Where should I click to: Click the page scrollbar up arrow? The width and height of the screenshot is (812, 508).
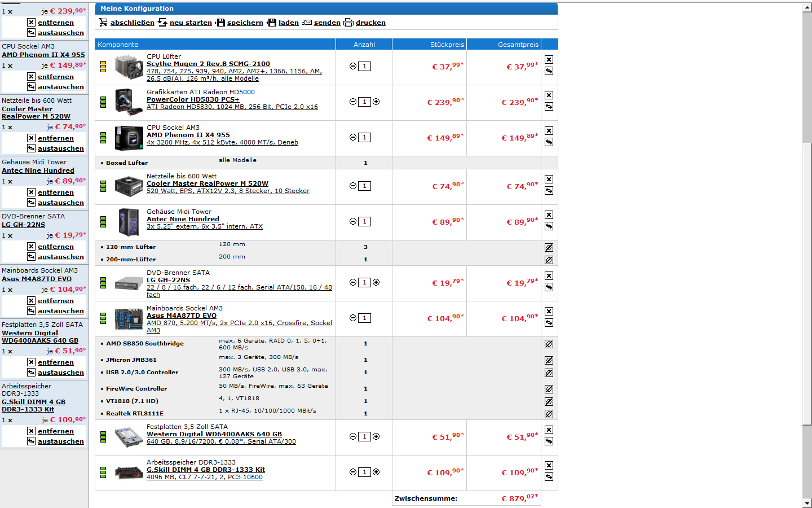[807, 7]
